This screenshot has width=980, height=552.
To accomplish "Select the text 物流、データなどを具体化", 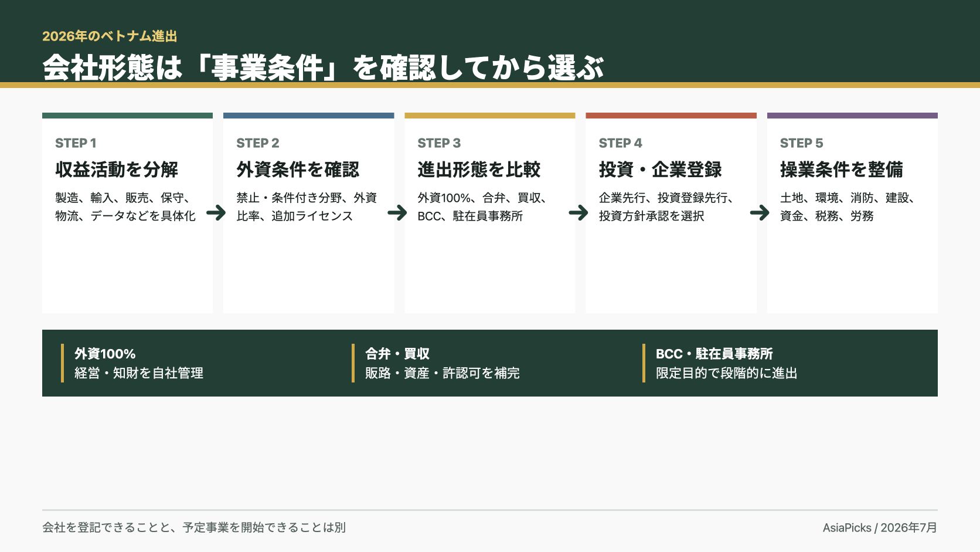I will [x=125, y=216].
